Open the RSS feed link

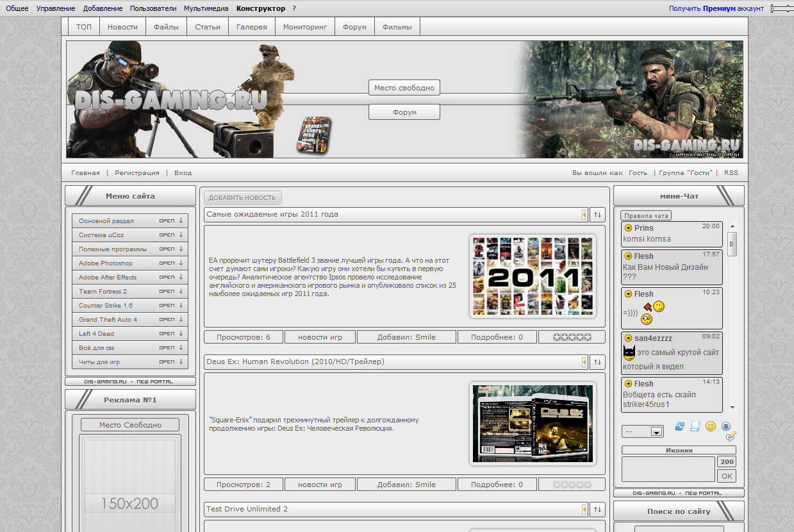(x=731, y=173)
